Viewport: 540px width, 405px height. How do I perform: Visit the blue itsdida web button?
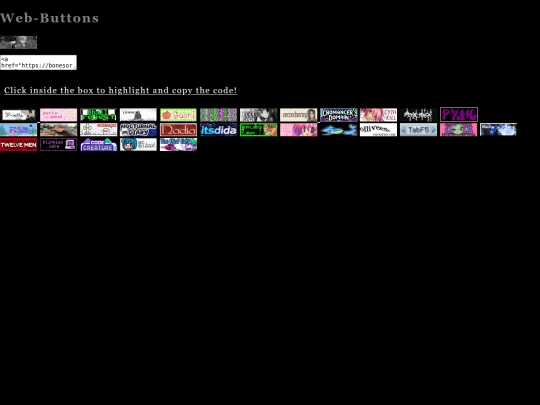point(218,130)
